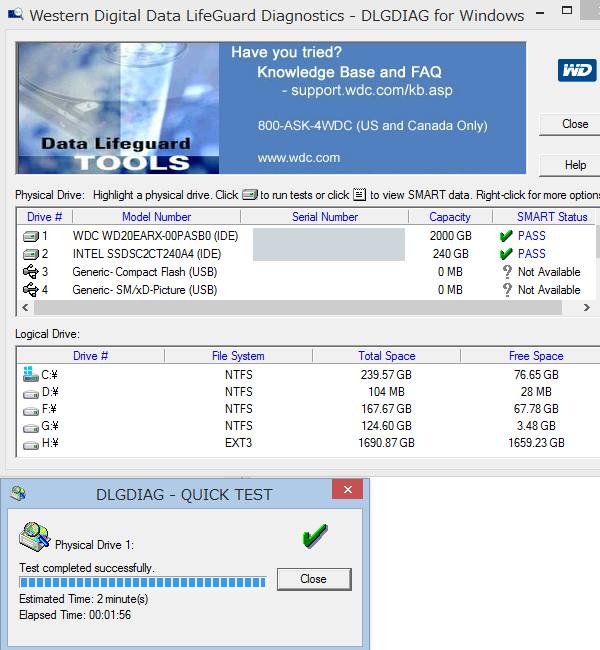Click the Not Available question mark for Drive 3

(x=506, y=272)
